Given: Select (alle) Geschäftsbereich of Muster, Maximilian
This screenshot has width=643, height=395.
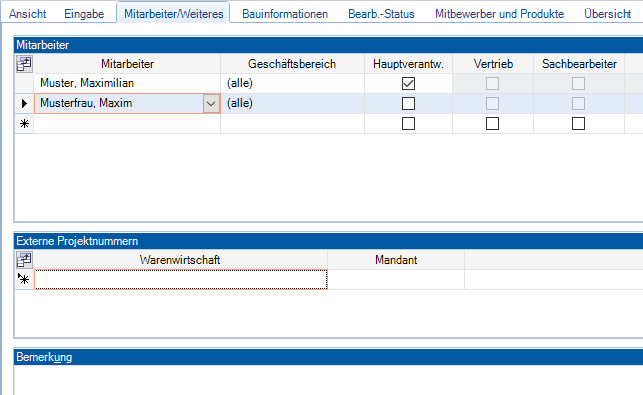Looking at the screenshot, I should (292, 84).
